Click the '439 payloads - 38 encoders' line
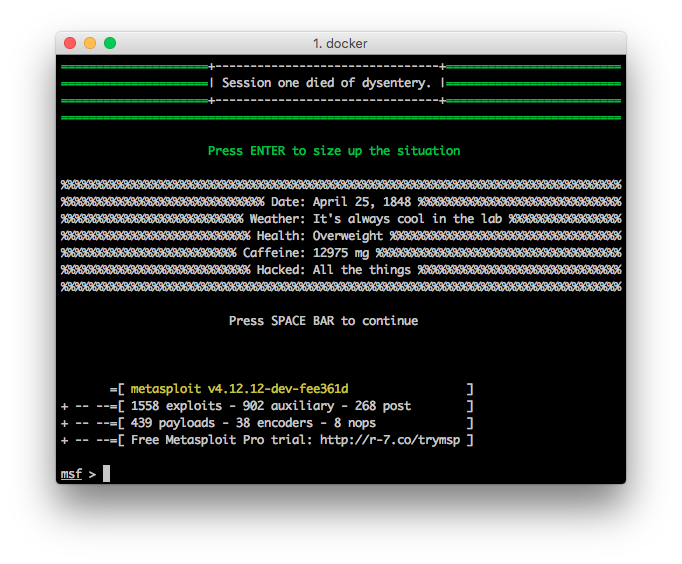682x564 pixels. 253,423
